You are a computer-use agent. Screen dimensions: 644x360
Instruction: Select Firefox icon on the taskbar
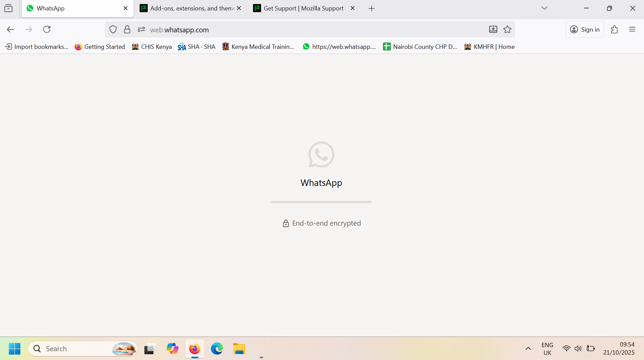(195, 349)
